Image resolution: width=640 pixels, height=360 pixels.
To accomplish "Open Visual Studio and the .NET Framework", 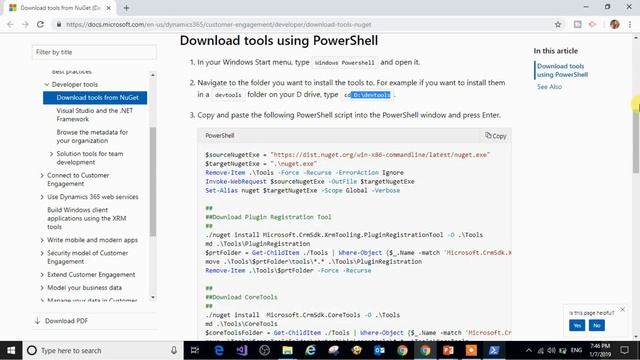I will [x=95, y=115].
